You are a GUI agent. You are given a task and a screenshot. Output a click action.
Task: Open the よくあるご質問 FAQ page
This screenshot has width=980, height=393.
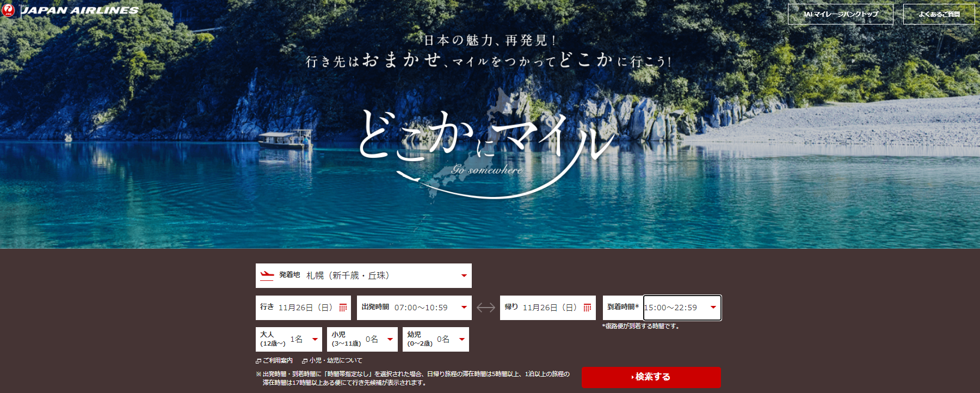coord(939,14)
